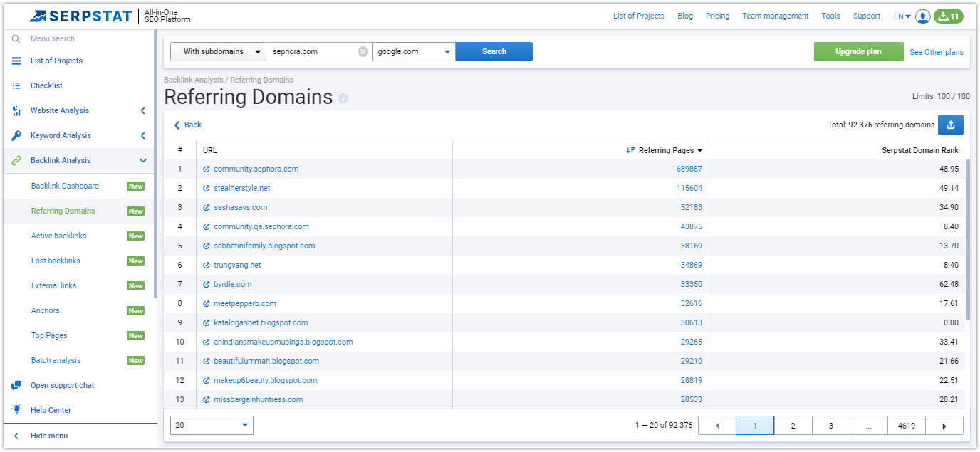Open Blog in top navigation
This screenshot has width=980, height=452.
[685, 16]
